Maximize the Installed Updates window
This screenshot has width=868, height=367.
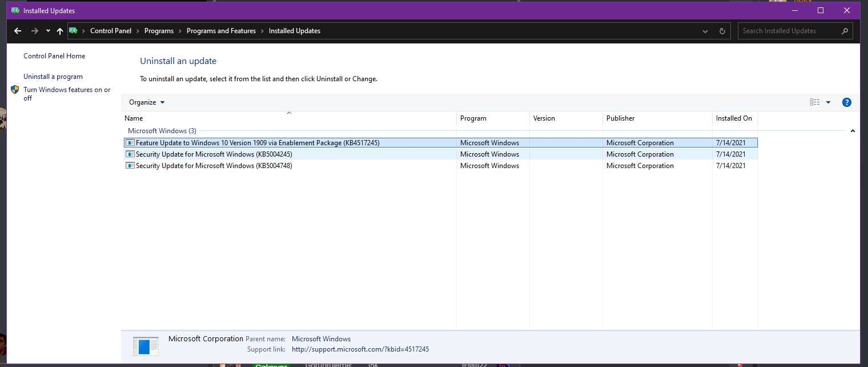[x=821, y=10]
